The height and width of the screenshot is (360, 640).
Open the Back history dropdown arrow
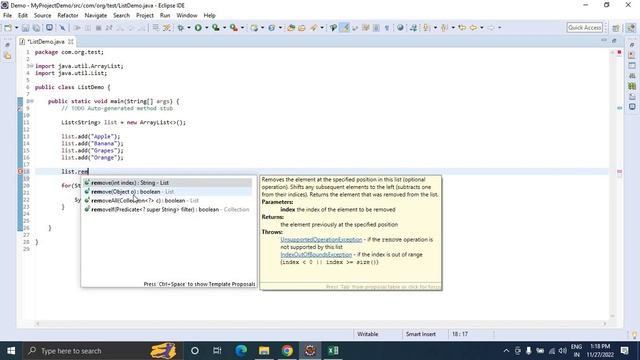(x=482, y=28)
